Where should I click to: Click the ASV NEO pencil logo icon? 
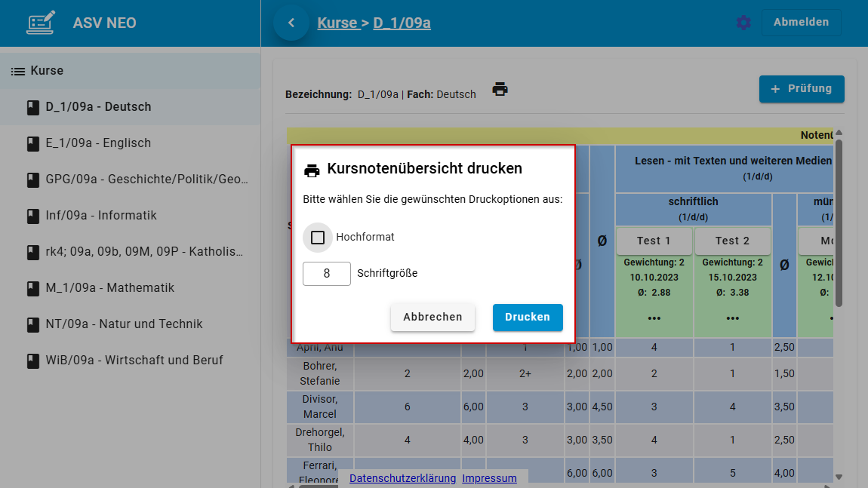tap(41, 23)
